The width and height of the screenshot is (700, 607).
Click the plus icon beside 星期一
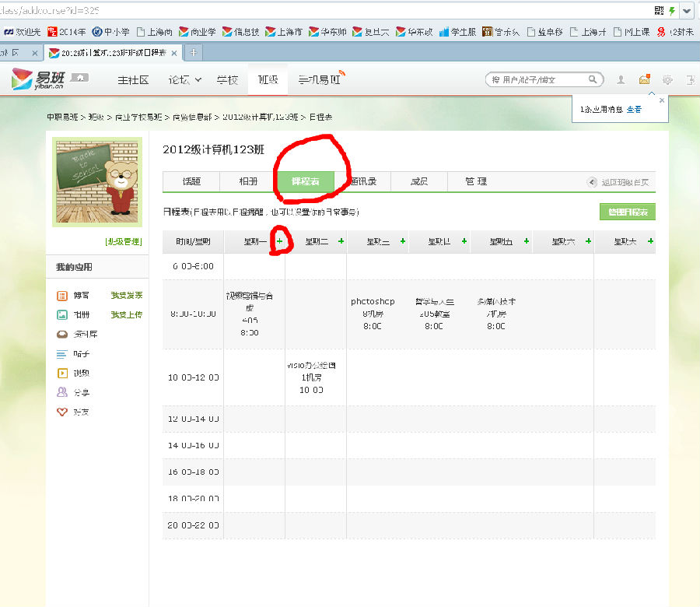pos(280,242)
